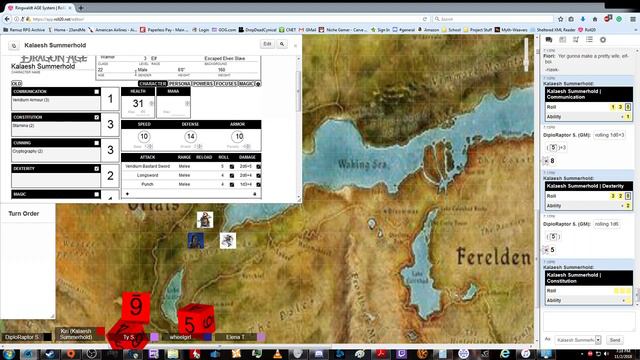Viewport: 640px width, 360px height.
Task: Open the Amazon bookmark
Action: (x=428, y=30)
